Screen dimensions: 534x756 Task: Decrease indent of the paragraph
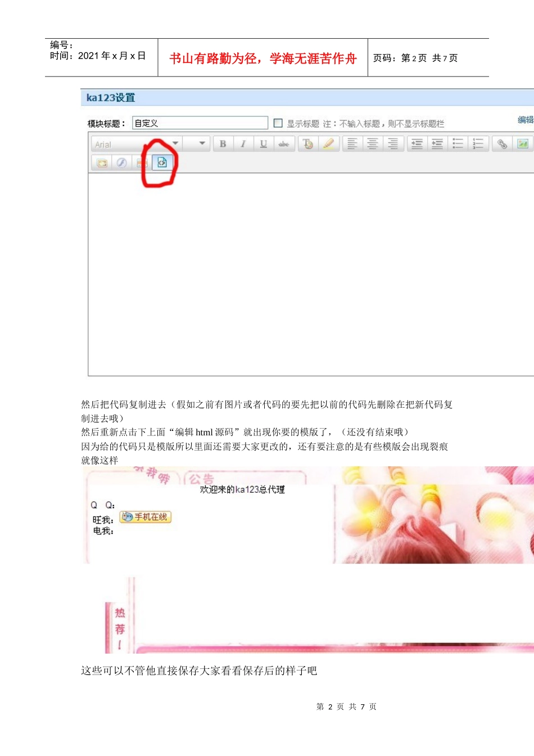pos(437,144)
